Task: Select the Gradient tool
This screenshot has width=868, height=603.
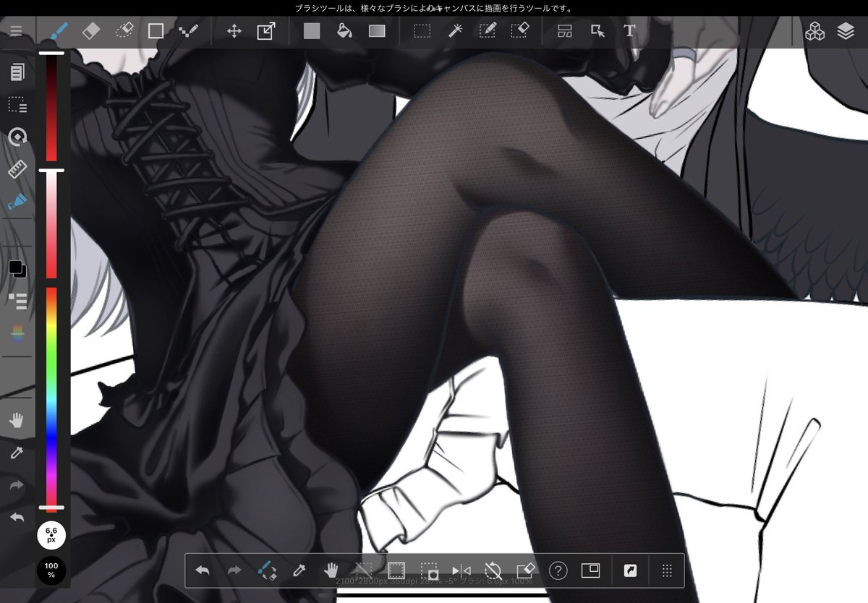Action: tap(377, 31)
